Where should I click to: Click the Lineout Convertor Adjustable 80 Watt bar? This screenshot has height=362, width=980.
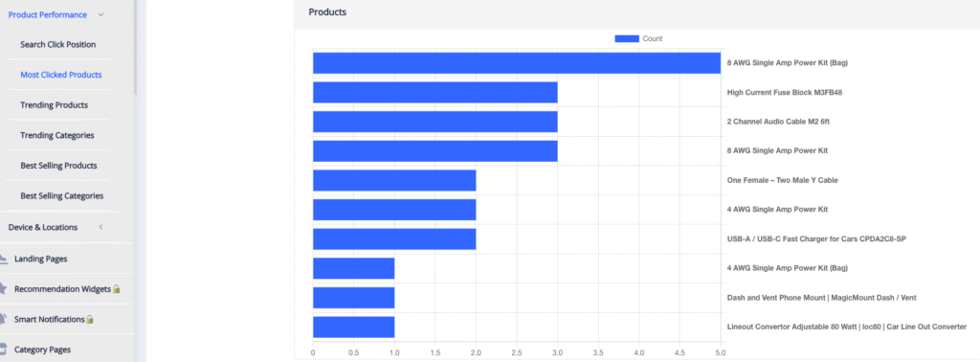click(354, 327)
